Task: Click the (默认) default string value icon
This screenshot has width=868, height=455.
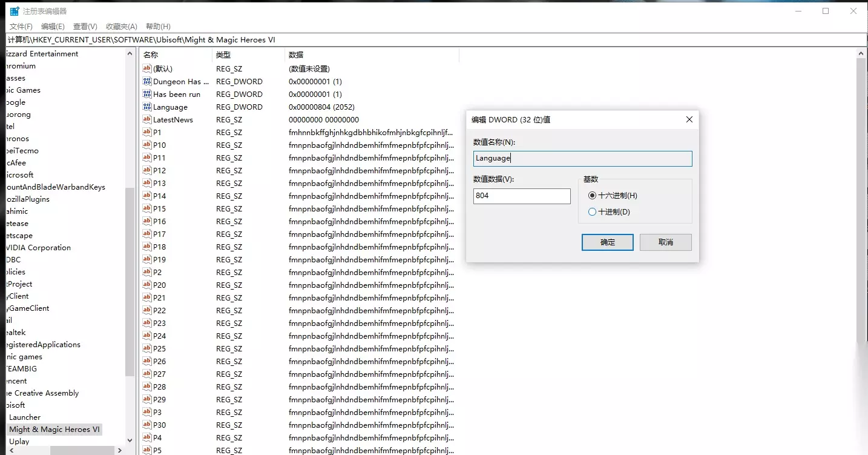Action: click(x=147, y=68)
